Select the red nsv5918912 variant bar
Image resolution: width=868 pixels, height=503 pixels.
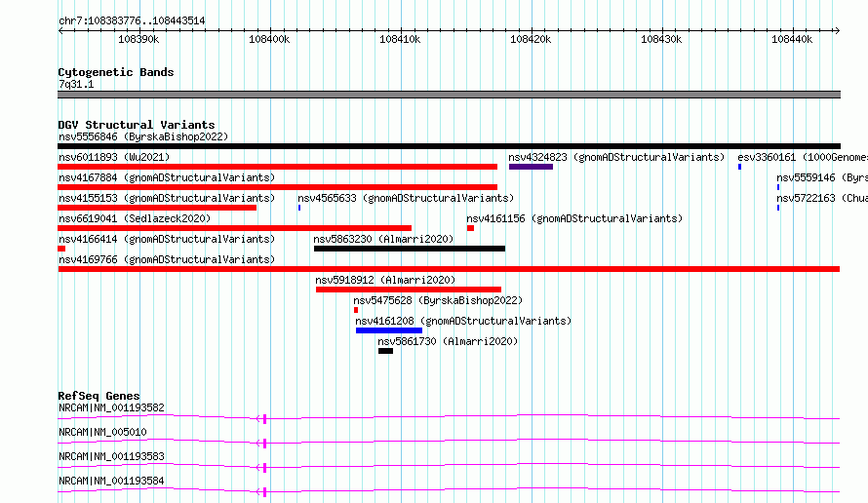(409, 290)
